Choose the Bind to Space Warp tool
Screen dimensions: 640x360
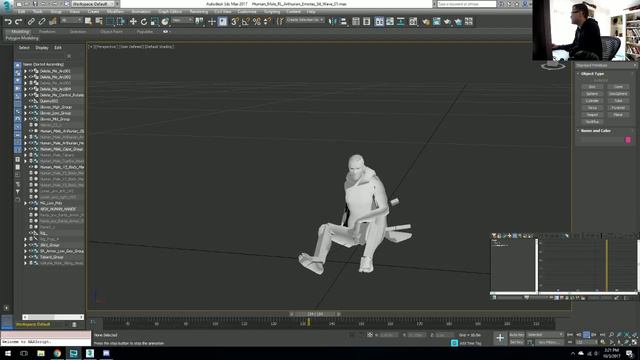click(53, 22)
